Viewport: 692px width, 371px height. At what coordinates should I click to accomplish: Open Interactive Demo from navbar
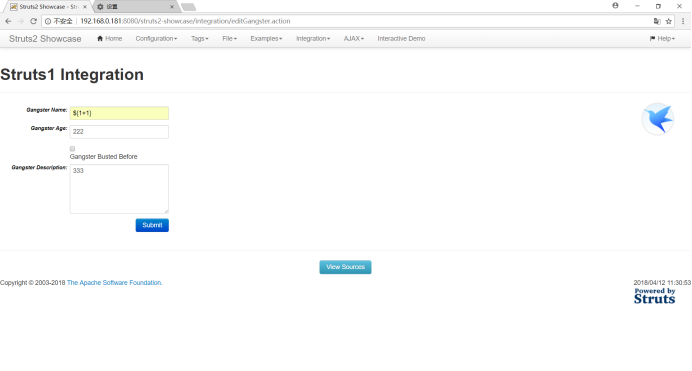[401, 39]
